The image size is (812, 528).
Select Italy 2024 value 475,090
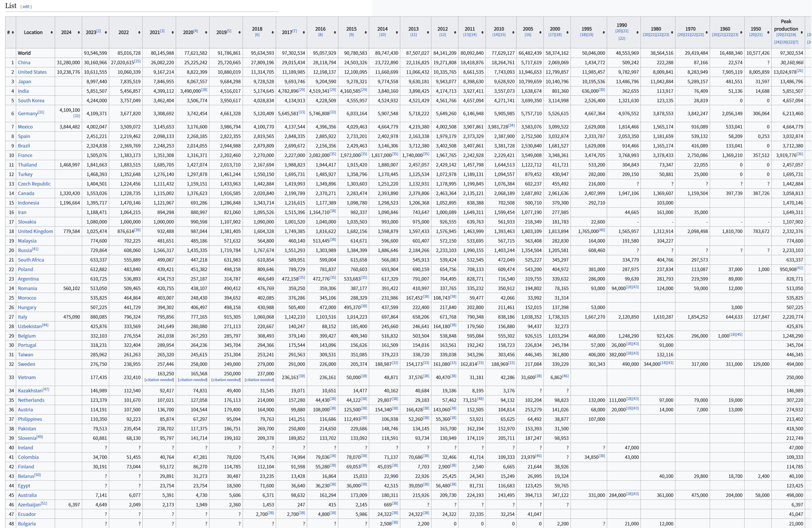coord(72,317)
